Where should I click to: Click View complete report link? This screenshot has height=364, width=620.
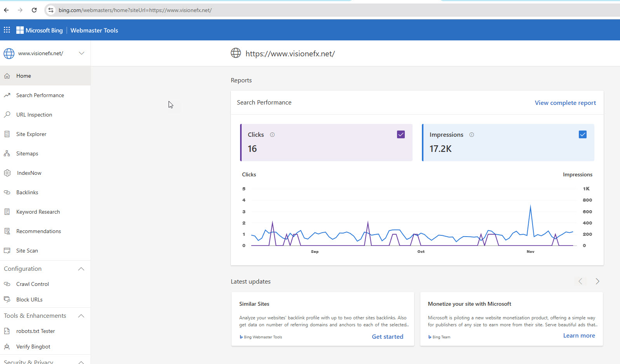pos(565,103)
